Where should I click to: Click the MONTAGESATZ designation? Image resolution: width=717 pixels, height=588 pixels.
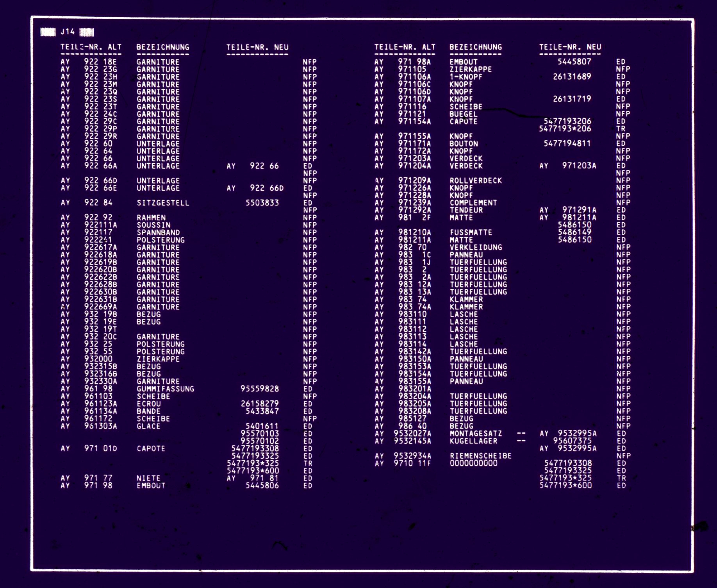[476, 434]
